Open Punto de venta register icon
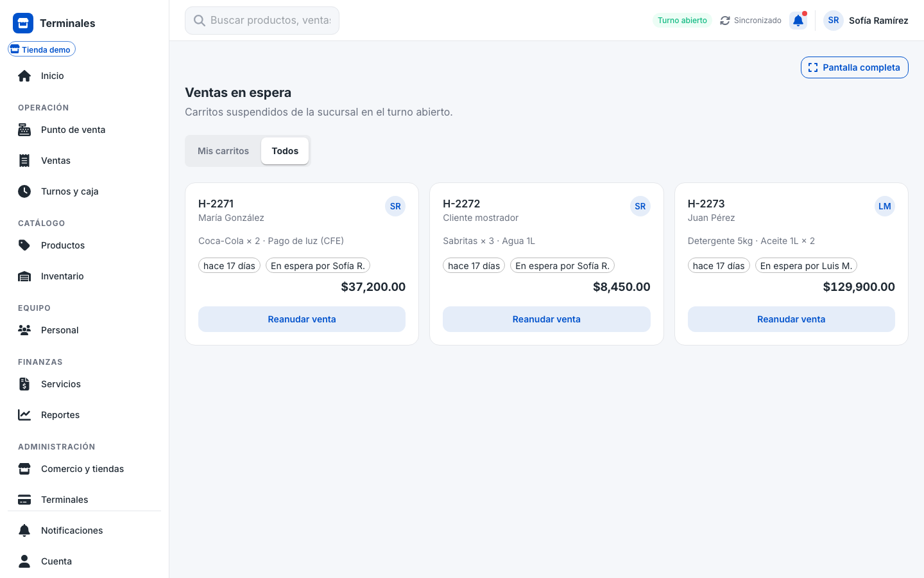 24,130
